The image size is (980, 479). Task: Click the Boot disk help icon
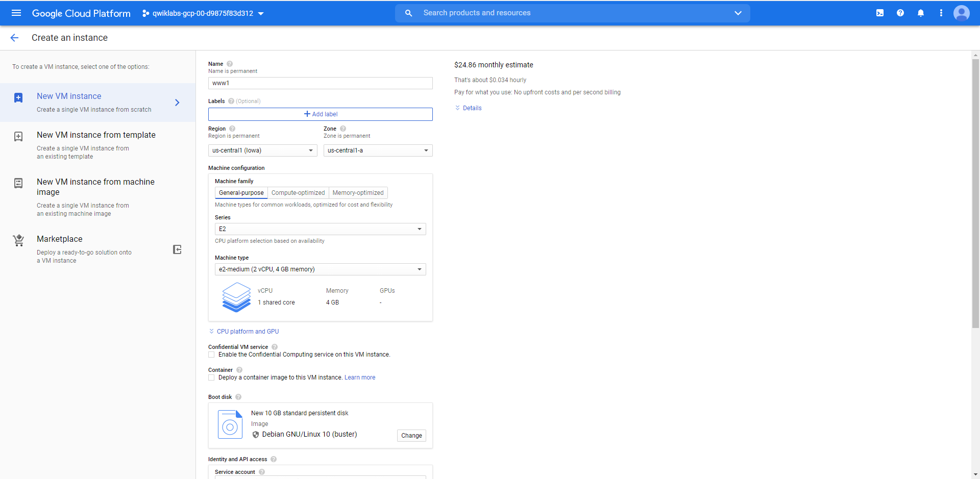(x=238, y=397)
